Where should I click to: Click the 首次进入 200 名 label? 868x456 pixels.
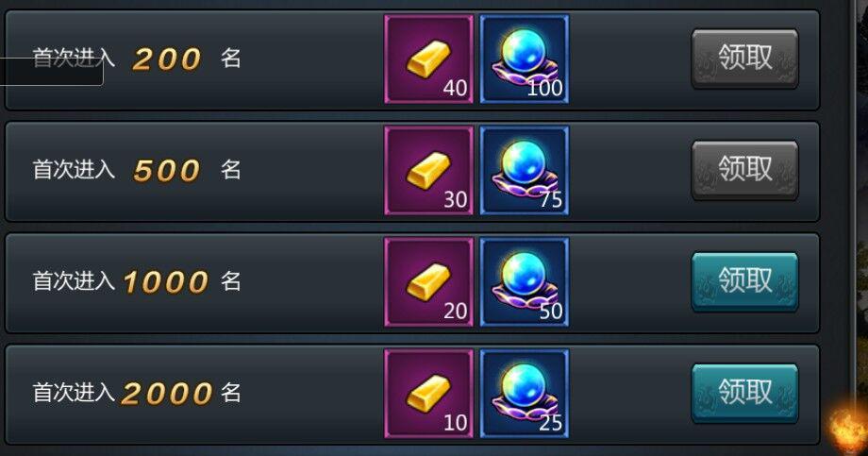pyautogui.click(x=137, y=59)
